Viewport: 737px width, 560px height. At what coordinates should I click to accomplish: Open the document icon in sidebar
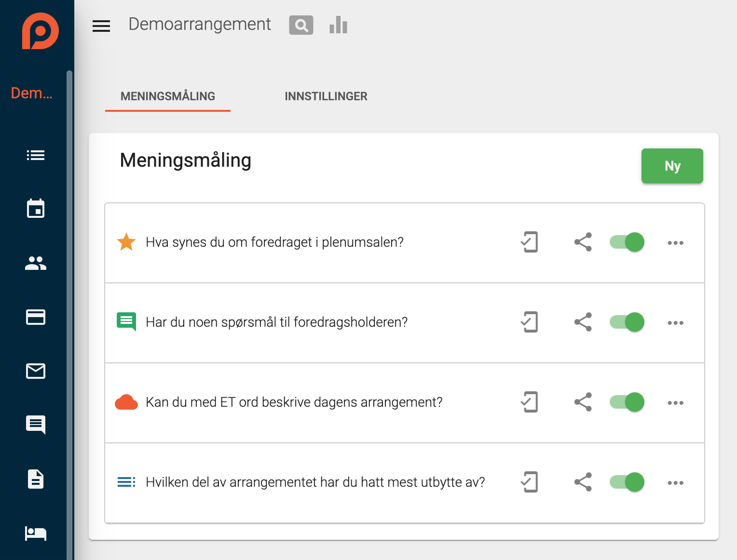[x=36, y=479]
